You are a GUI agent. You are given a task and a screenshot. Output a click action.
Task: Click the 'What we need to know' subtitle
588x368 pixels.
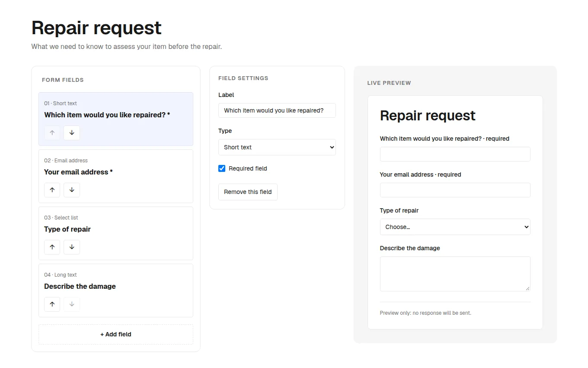(x=127, y=46)
